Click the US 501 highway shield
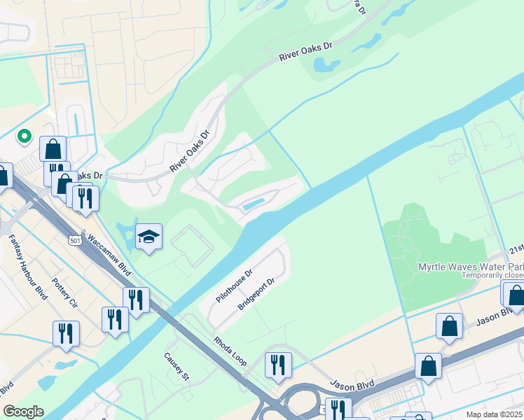 (x=75, y=240)
